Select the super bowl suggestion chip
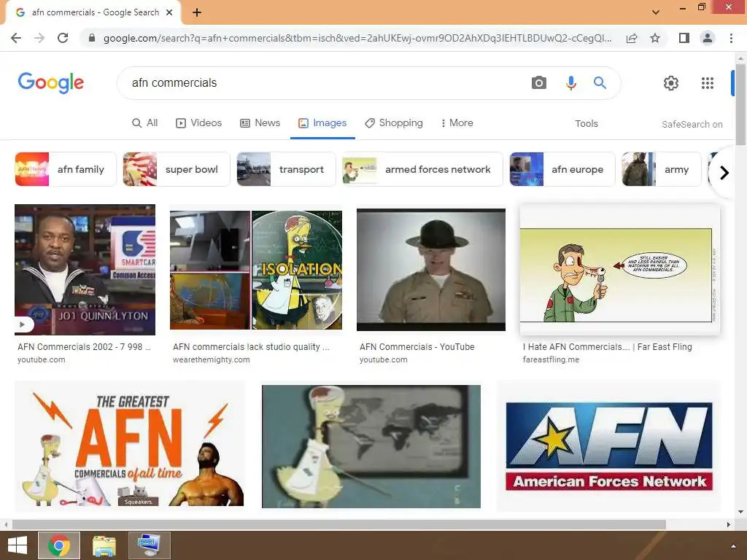Screen dimensions: 747x560 coord(177,169)
